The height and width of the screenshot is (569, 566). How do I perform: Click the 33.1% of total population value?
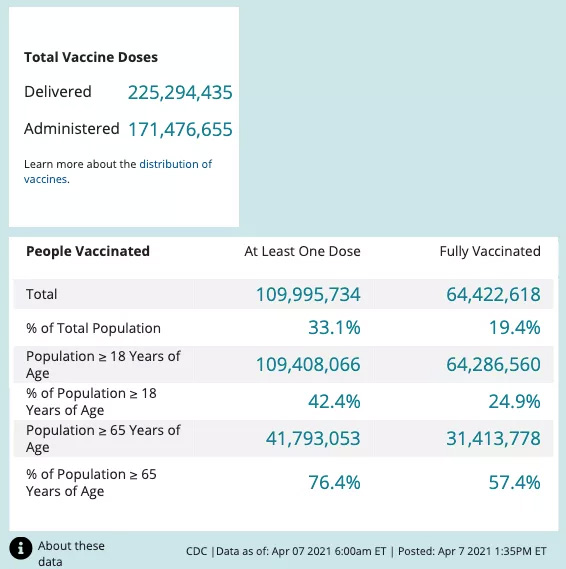[334, 328]
